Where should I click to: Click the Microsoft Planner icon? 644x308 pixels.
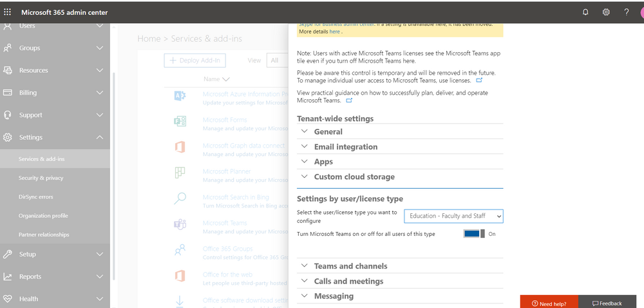[x=180, y=173]
